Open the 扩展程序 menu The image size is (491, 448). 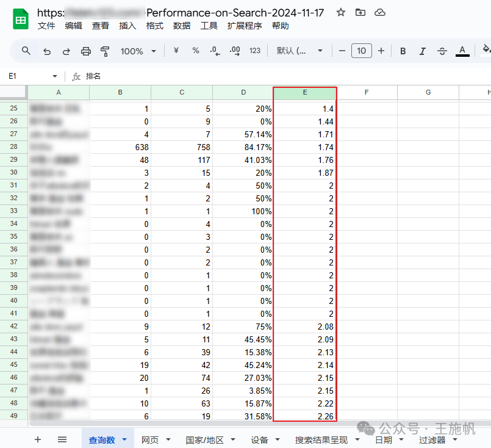pos(245,26)
